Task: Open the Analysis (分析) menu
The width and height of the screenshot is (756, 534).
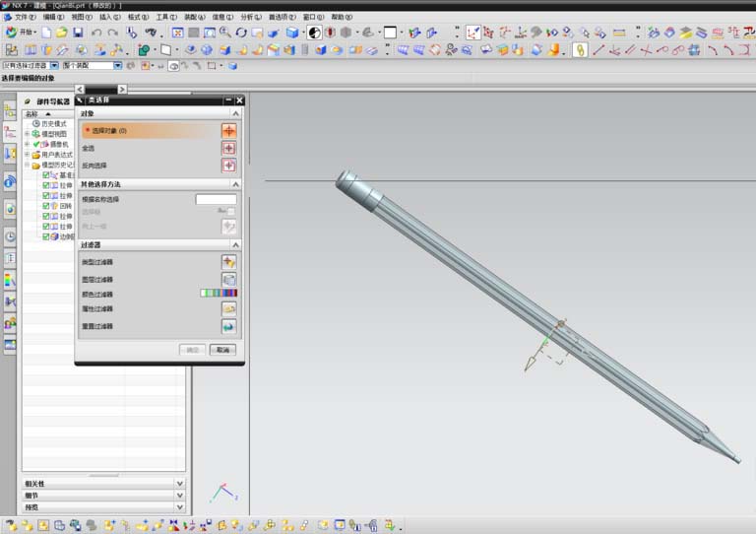Action: click(x=251, y=17)
